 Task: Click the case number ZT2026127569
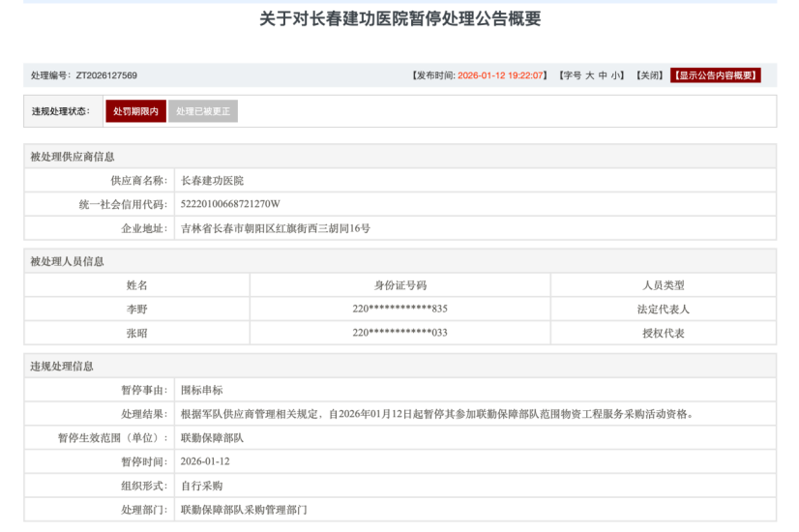(106, 75)
